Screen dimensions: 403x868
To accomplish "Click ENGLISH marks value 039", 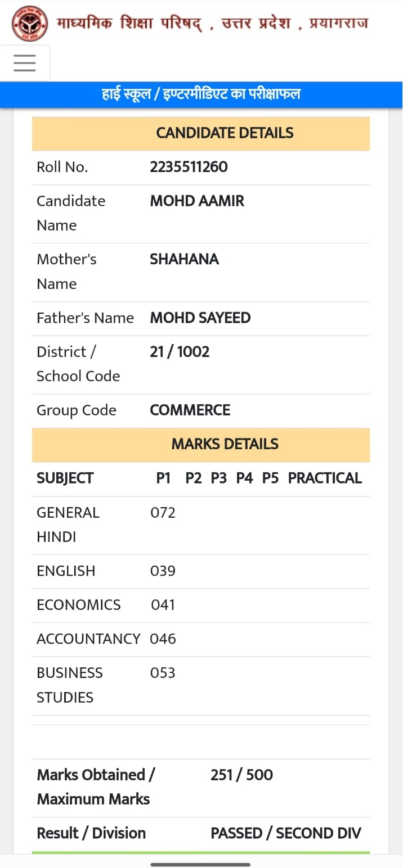I will (x=163, y=571).
